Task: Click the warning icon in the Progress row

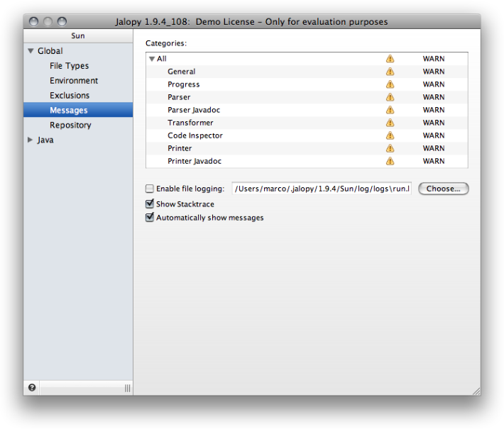Action: (390, 84)
